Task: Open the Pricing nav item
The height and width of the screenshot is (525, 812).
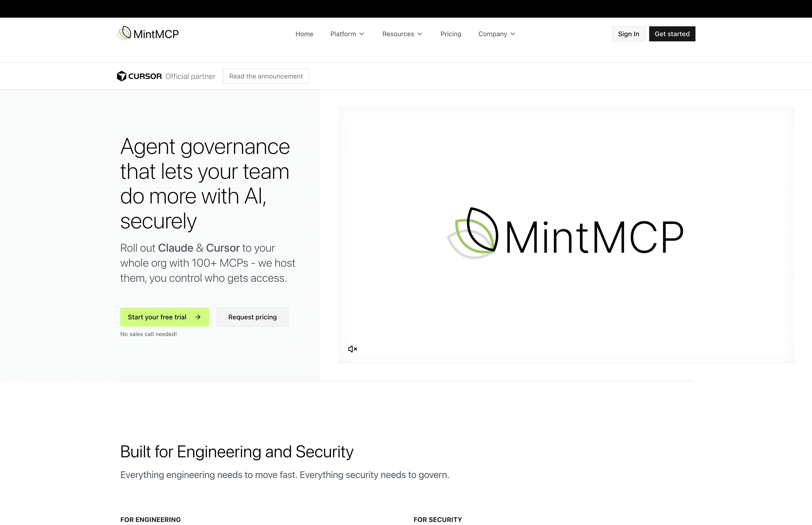Action: (x=450, y=34)
